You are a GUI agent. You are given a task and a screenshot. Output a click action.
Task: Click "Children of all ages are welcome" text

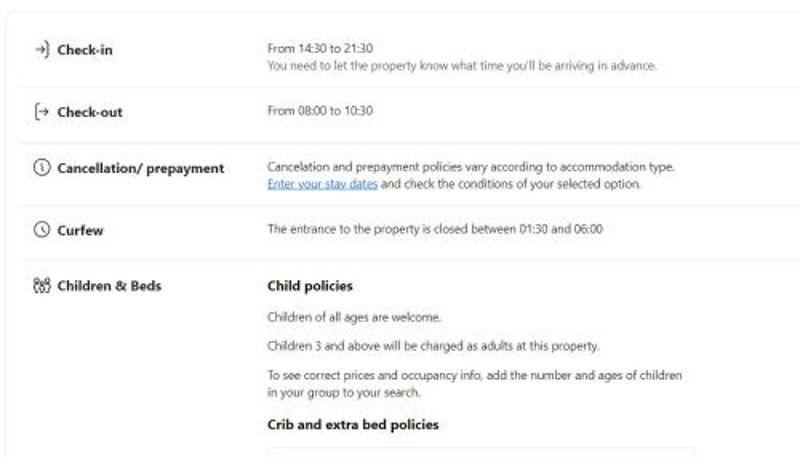coord(354,318)
